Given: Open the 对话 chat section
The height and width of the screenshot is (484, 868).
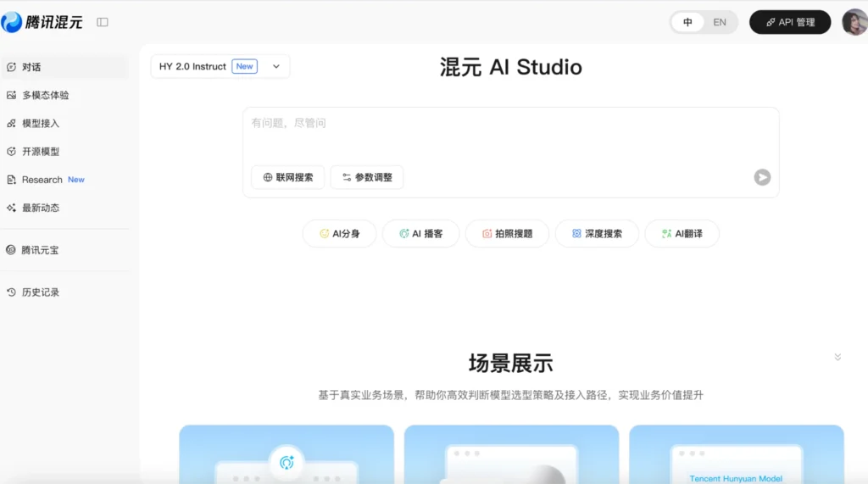Looking at the screenshot, I should pyautogui.click(x=64, y=67).
